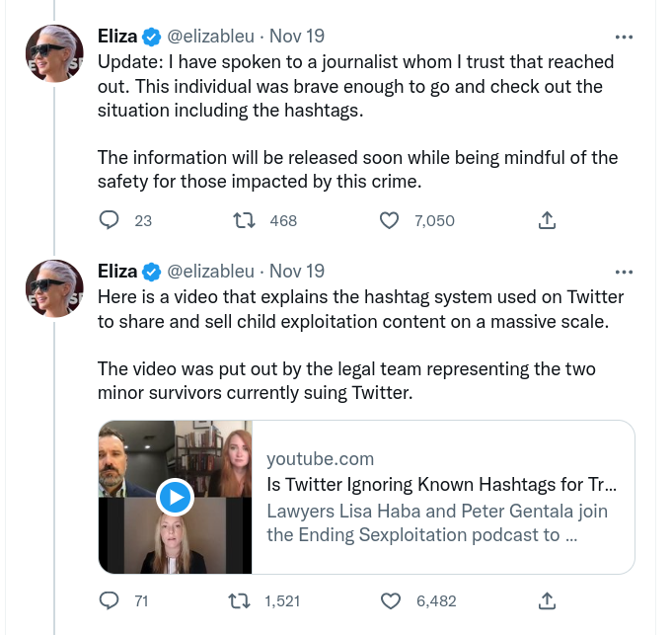
Task: Click the verified badge on the first tweet
Action: click(x=152, y=38)
